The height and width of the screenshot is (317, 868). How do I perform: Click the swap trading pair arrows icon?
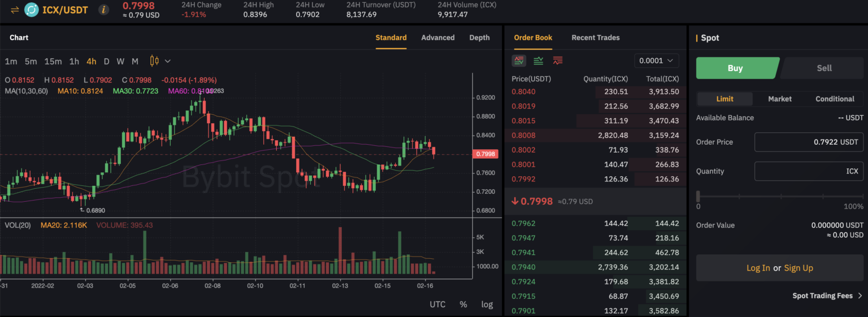[15, 10]
